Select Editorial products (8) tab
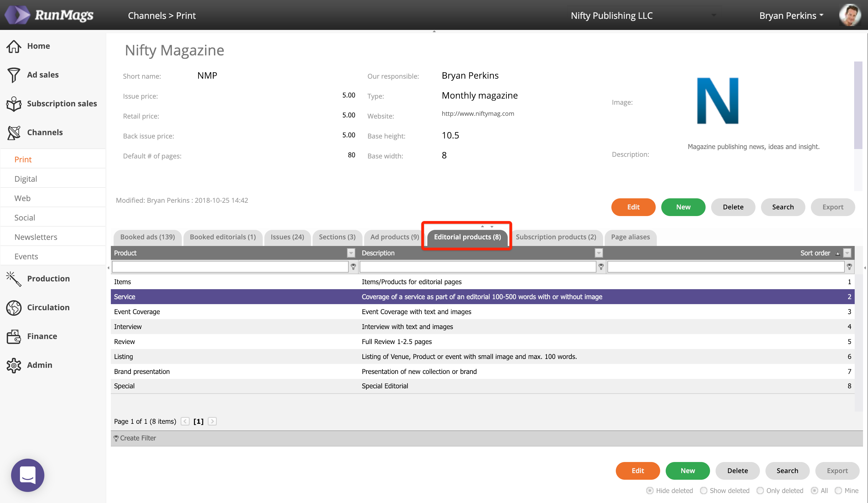This screenshot has height=503, width=868. coord(467,237)
